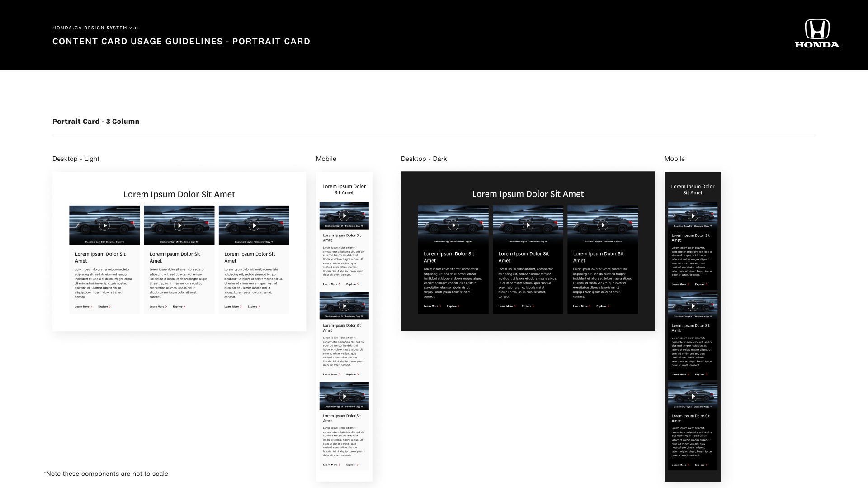The image size is (868, 488).
Task: Open Explore on bottom light Mobile card
Action: click(x=352, y=465)
